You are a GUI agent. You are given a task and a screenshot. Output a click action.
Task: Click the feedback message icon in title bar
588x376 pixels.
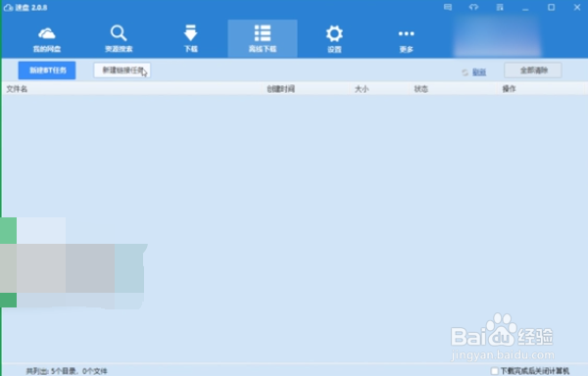[448, 7]
